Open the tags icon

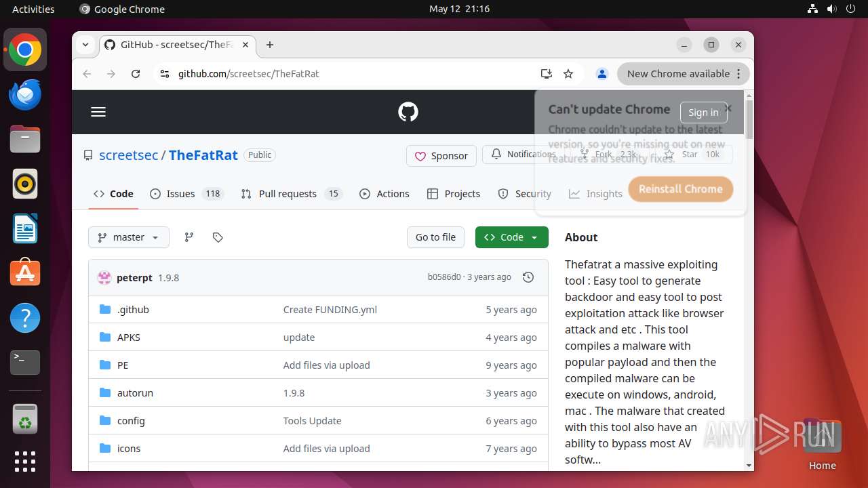(x=218, y=237)
